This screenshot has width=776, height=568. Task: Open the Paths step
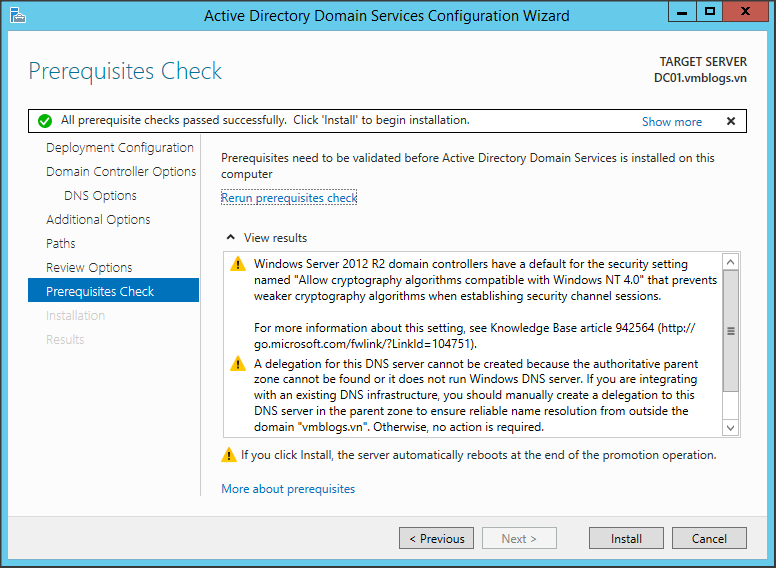click(x=60, y=243)
